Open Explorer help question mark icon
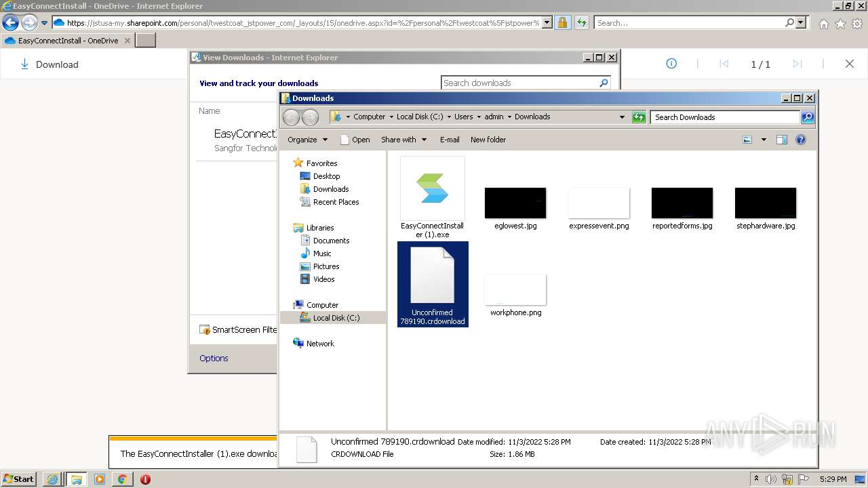The height and width of the screenshot is (488, 868). coord(801,140)
